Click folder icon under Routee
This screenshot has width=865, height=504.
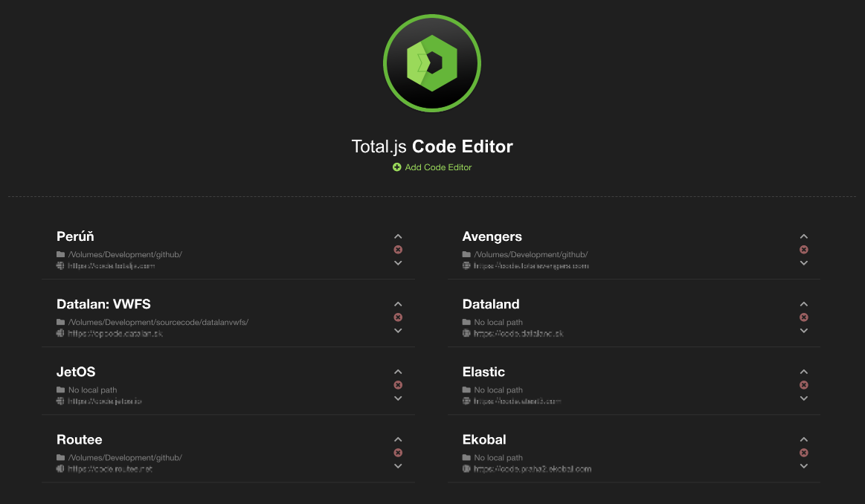61,458
